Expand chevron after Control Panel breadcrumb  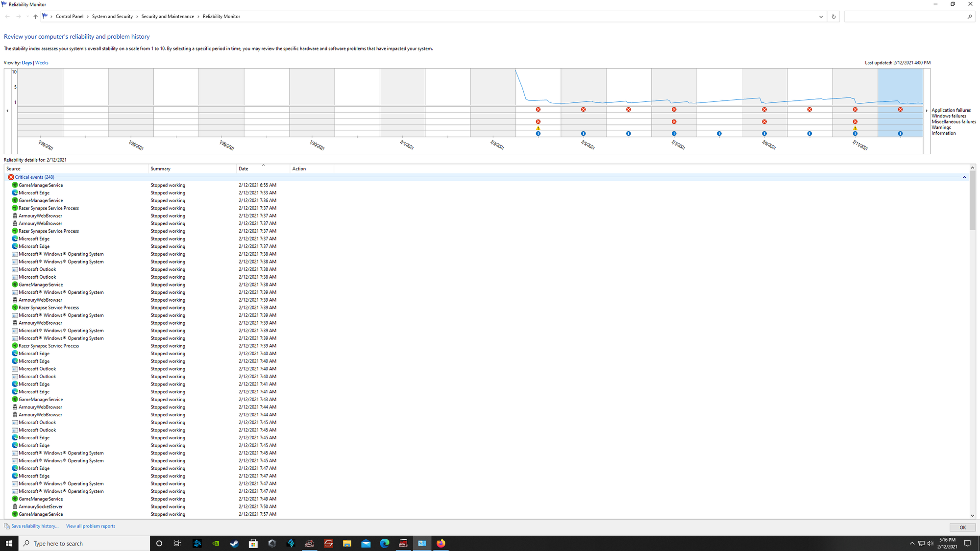click(88, 17)
